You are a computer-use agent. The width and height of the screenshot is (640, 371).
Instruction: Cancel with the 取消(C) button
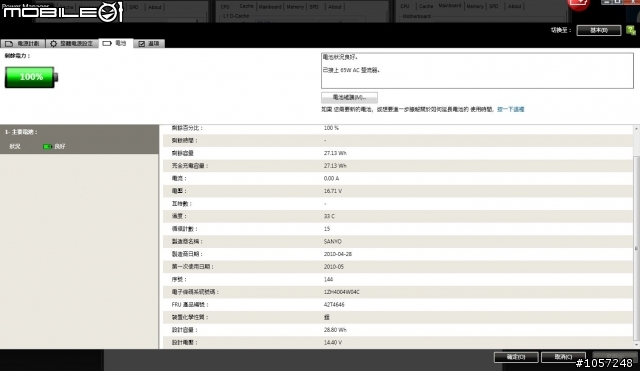563,357
